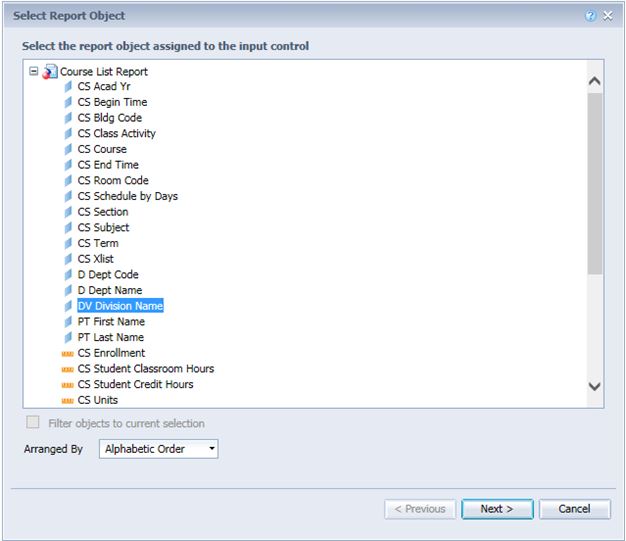626x541 pixels.
Task: Click the measure icon beside CS Enrollment
Action: coord(67,354)
